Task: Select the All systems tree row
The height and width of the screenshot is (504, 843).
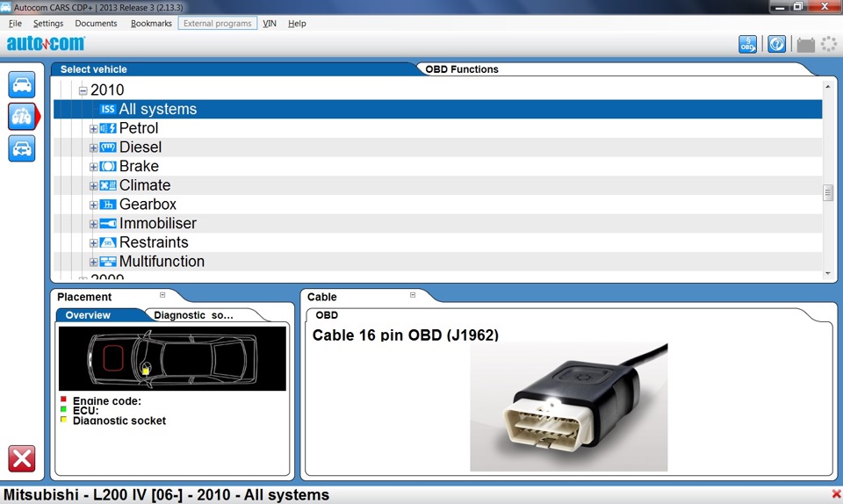Action: 437,109
